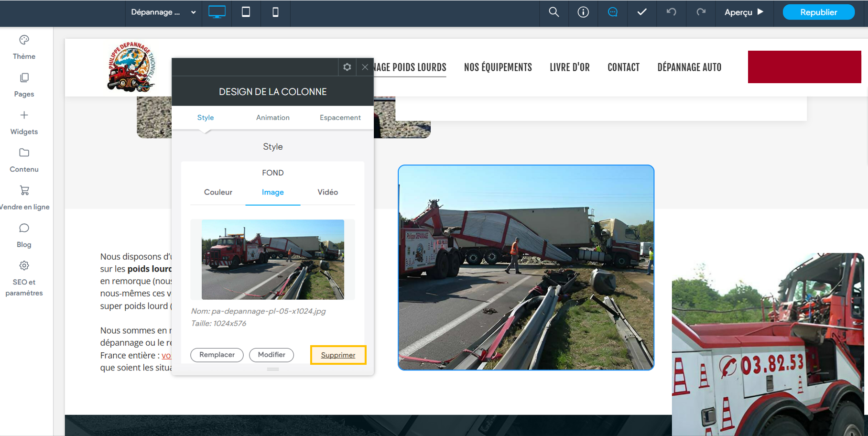
Task: Open the info circle icon
Action: pyautogui.click(x=583, y=12)
